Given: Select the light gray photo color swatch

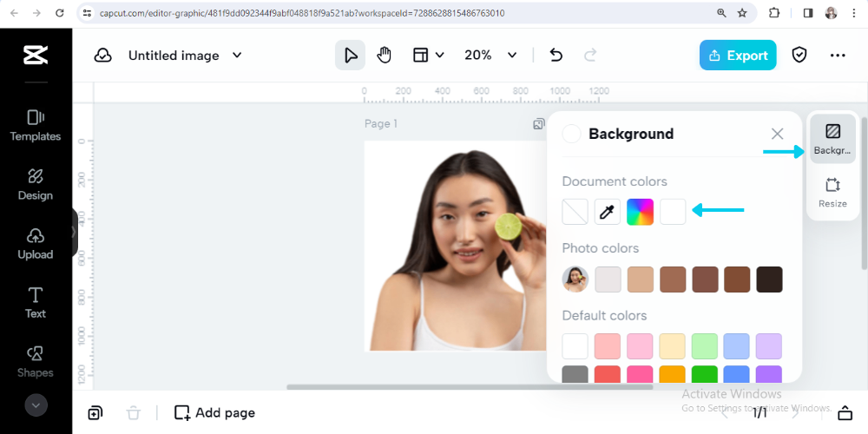Looking at the screenshot, I should pyautogui.click(x=608, y=279).
